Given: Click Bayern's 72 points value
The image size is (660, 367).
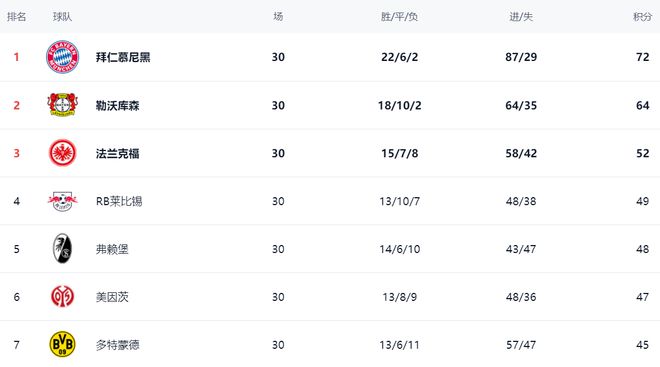Looking at the screenshot, I should [642, 57].
